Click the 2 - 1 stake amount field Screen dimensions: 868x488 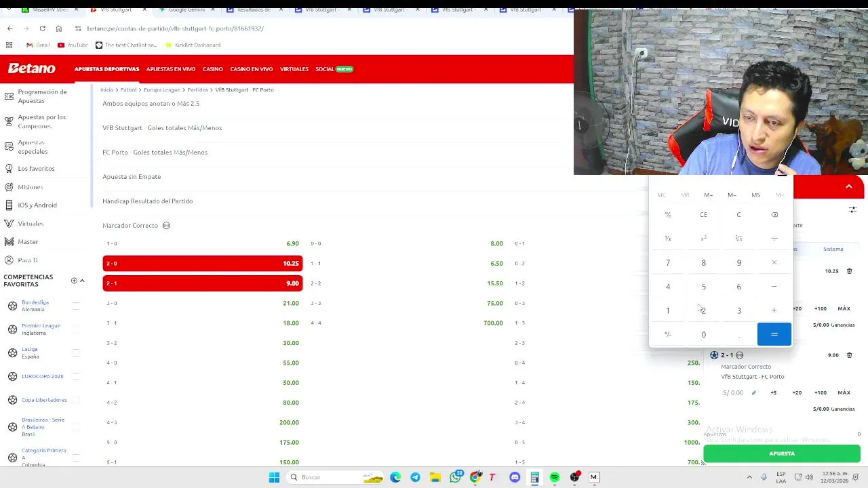pyautogui.click(x=733, y=392)
